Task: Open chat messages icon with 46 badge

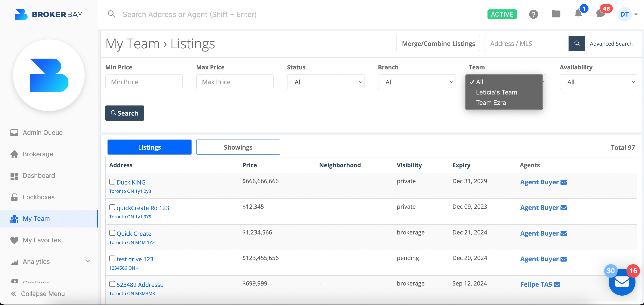Action: click(x=601, y=13)
